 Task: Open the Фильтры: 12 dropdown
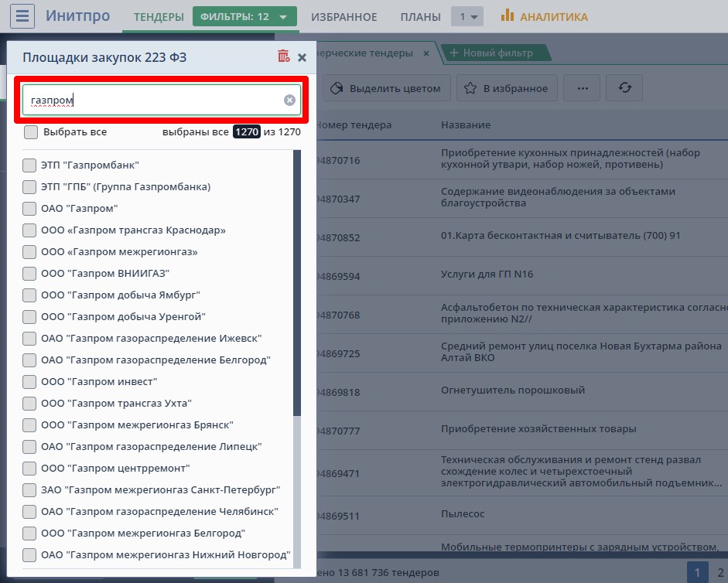point(244,17)
